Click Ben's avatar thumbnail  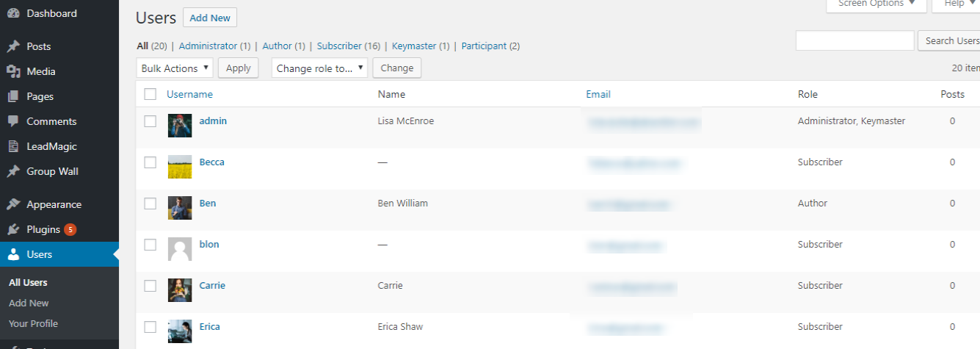pos(180,208)
